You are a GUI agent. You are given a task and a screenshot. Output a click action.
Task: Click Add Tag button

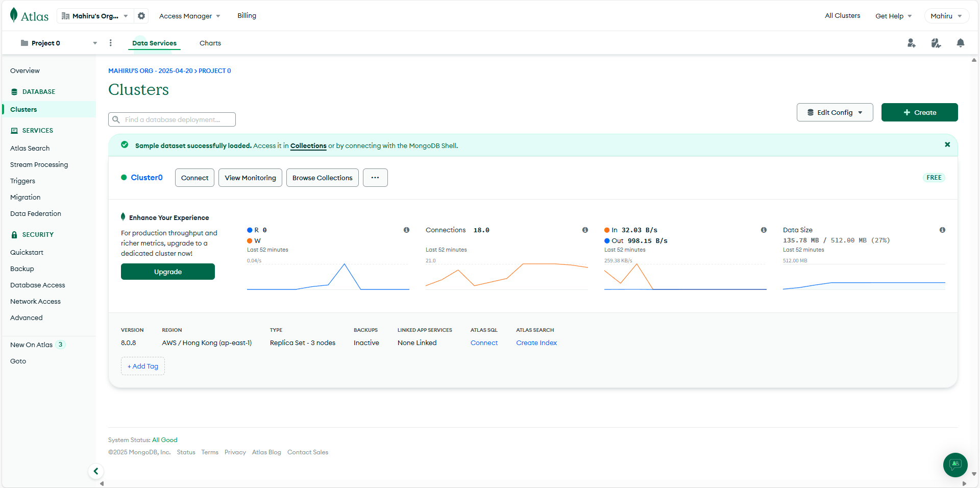point(143,366)
